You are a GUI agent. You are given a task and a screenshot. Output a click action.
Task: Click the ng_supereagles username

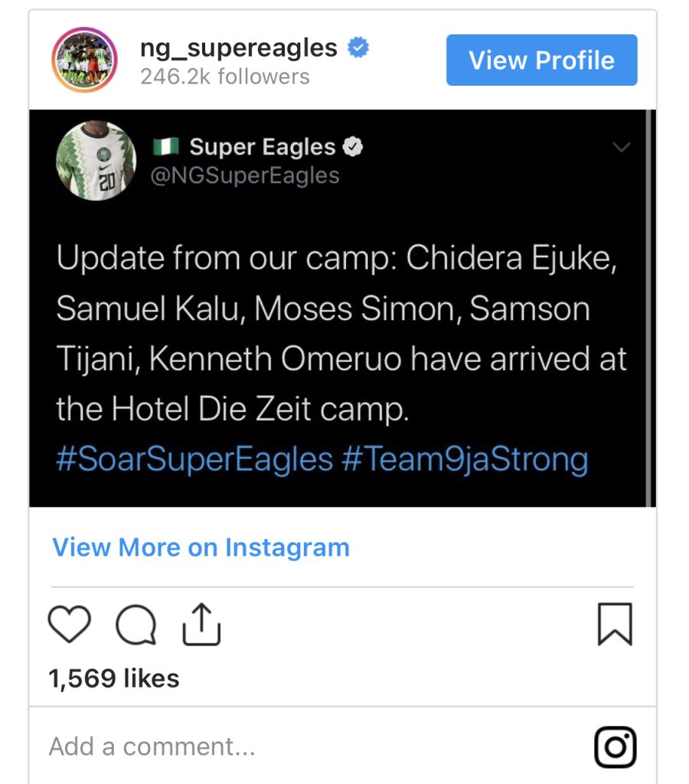[x=238, y=48]
